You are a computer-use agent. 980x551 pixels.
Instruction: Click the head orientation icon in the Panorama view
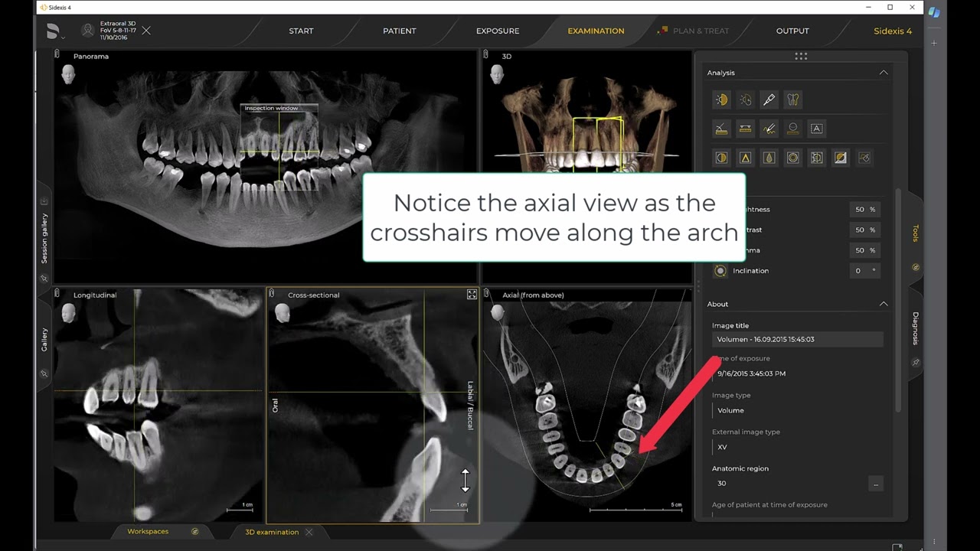pyautogui.click(x=68, y=74)
